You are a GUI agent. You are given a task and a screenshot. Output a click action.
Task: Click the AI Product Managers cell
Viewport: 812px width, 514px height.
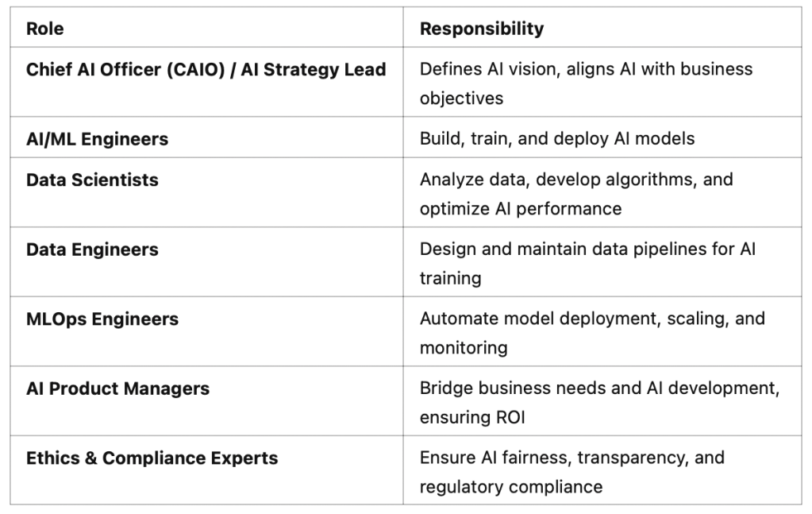[x=117, y=389]
